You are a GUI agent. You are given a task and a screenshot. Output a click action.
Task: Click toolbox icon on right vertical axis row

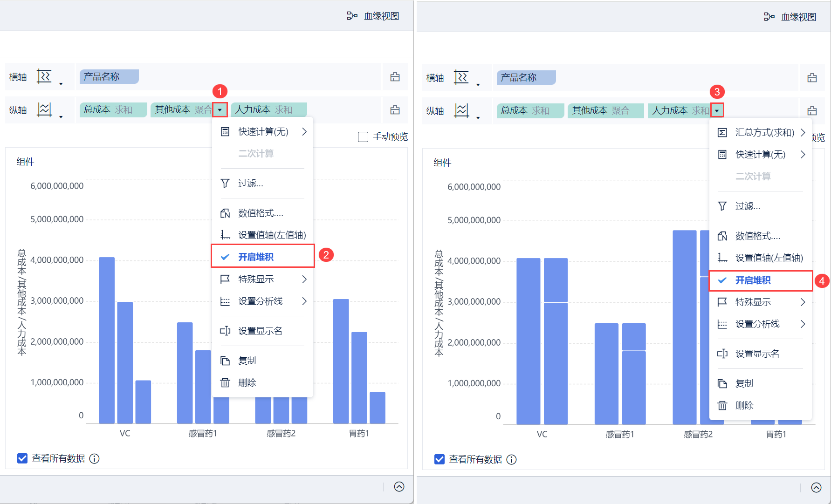[x=812, y=110]
